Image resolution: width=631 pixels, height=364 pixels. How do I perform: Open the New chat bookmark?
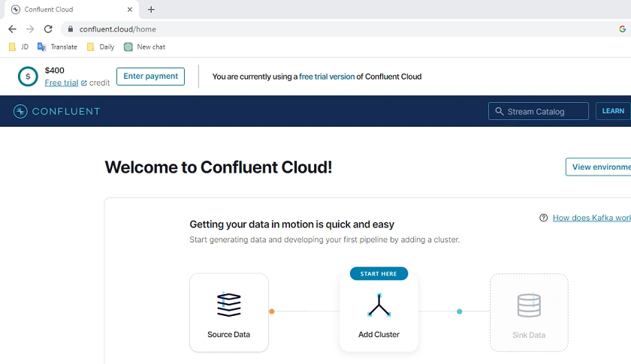[x=144, y=47]
